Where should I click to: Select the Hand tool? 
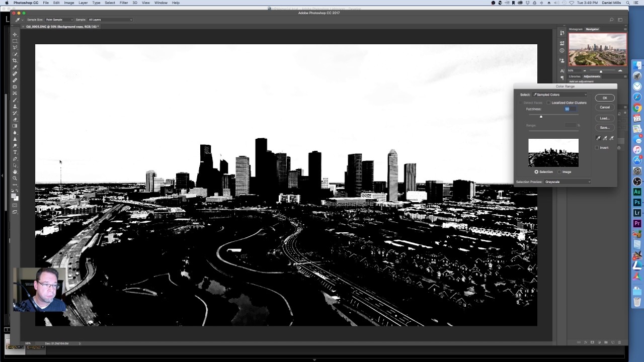15,172
